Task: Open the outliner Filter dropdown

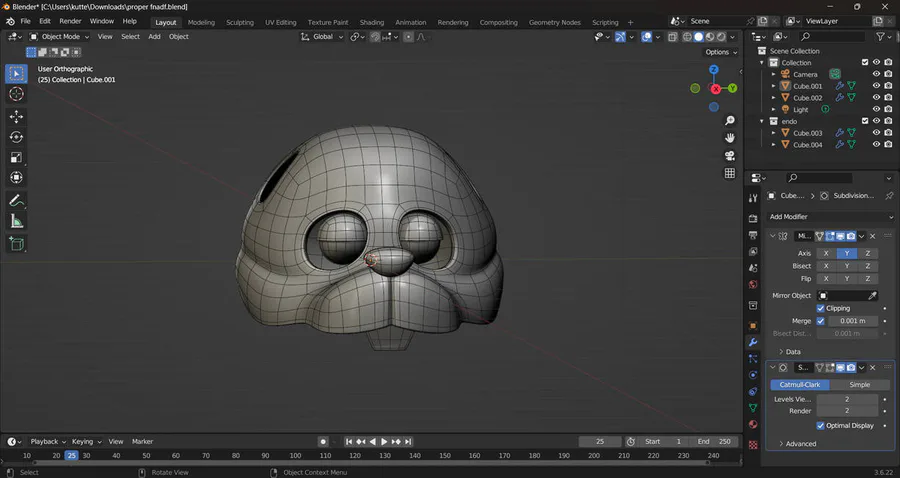Action: [x=883, y=37]
